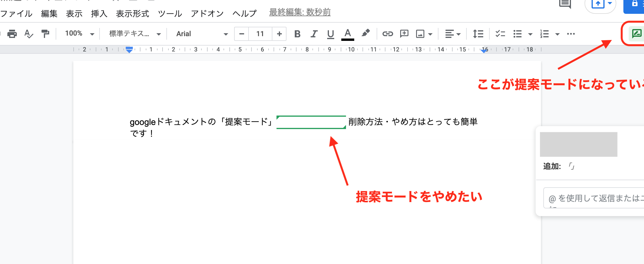
Task: Click the font size field showing 11
Action: [260, 34]
